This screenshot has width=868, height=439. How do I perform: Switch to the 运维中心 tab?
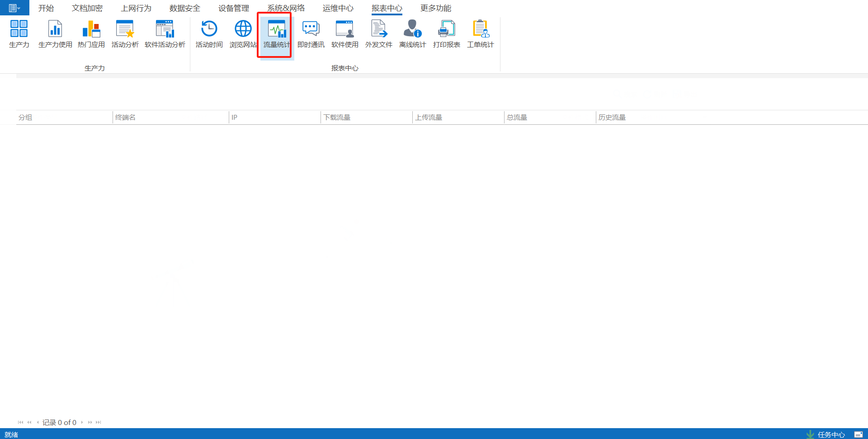338,8
